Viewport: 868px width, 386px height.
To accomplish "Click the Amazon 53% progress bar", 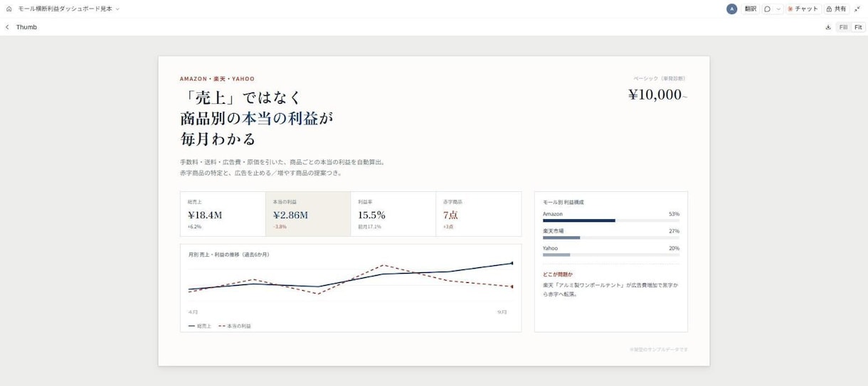I will (610, 220).
